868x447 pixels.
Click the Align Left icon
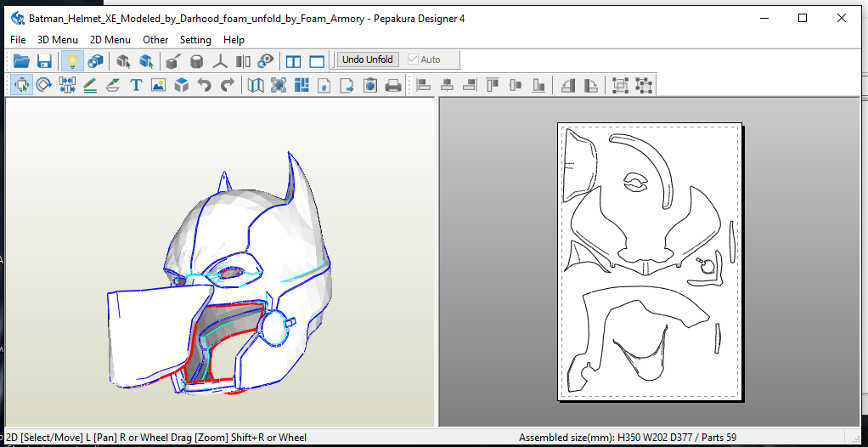(424, 85)
